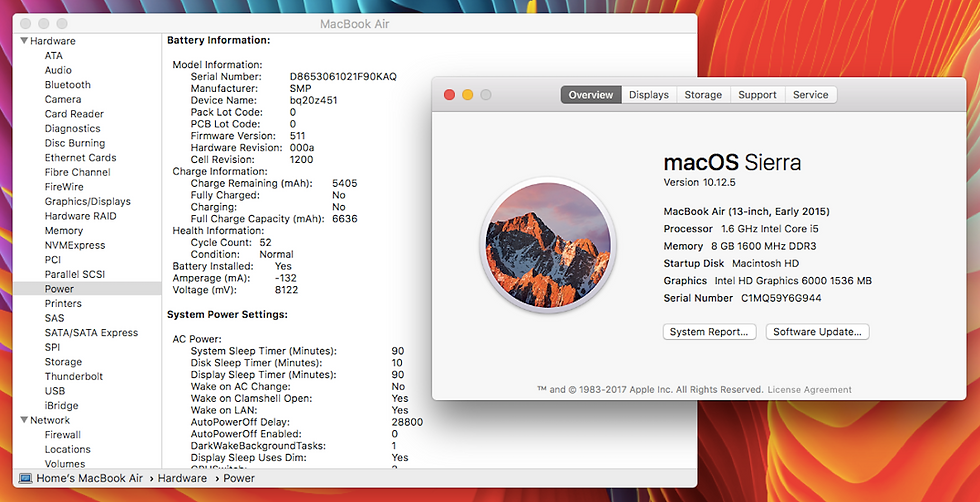This screenshot has height=502, width=980.
Task: Click the Software Update button
Action: 818,332
